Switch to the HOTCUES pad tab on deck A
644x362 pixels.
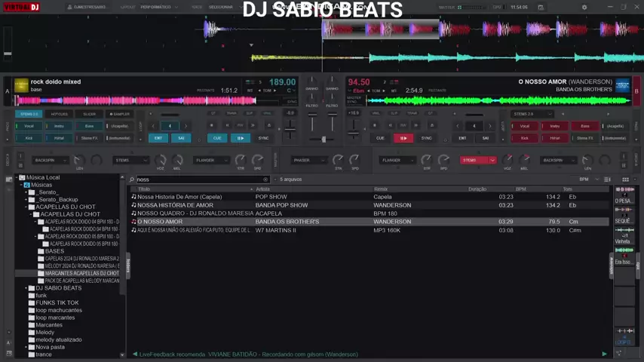point(59,114)
